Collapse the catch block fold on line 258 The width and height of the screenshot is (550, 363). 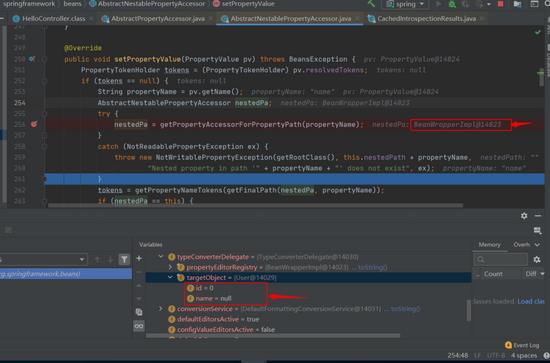tap(45, 146)
